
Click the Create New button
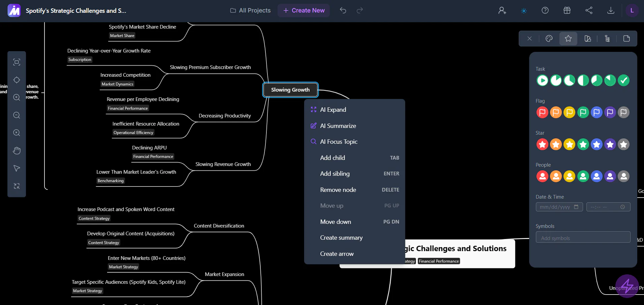pyautogui.click(x=304, y=10)
